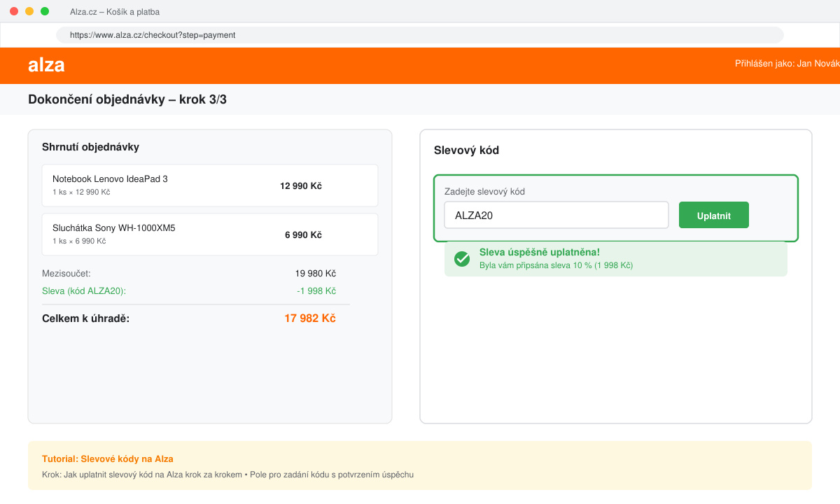Image resolution: width=840 pixels, height=504 pixels.
Task: Click the Dokončení objednávky – krok 3/3 heading
Action: [127, 99]
